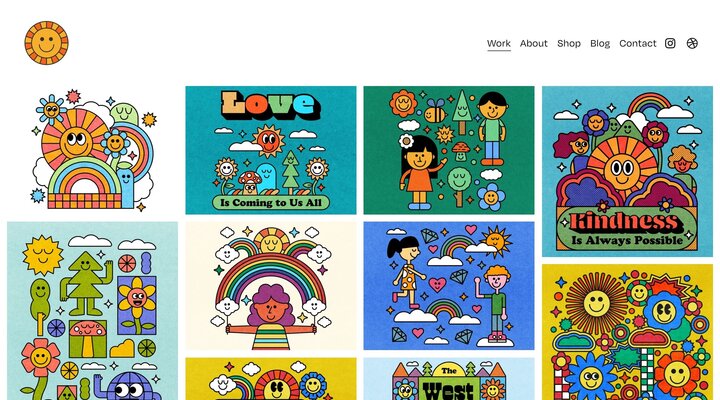Screen dimensions: 720x400
Task: Go to the Work page
Action: (x=499, y=43)
